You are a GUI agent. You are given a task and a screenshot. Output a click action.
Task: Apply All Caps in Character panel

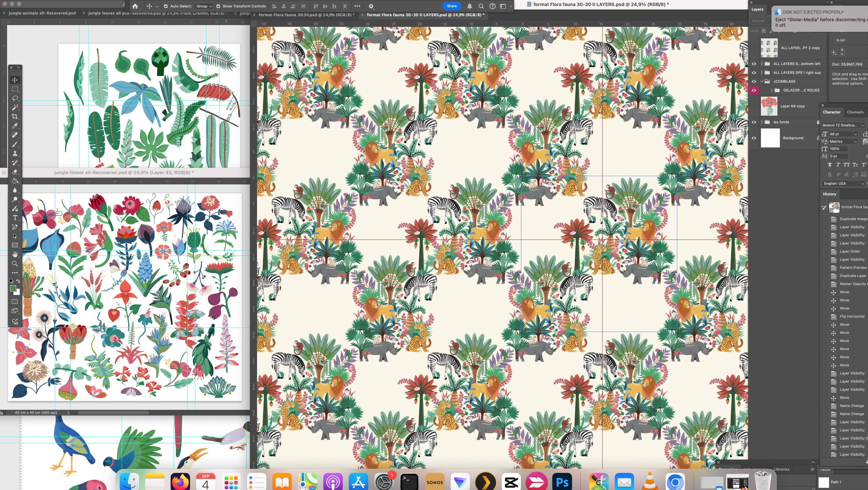point(846,165)
